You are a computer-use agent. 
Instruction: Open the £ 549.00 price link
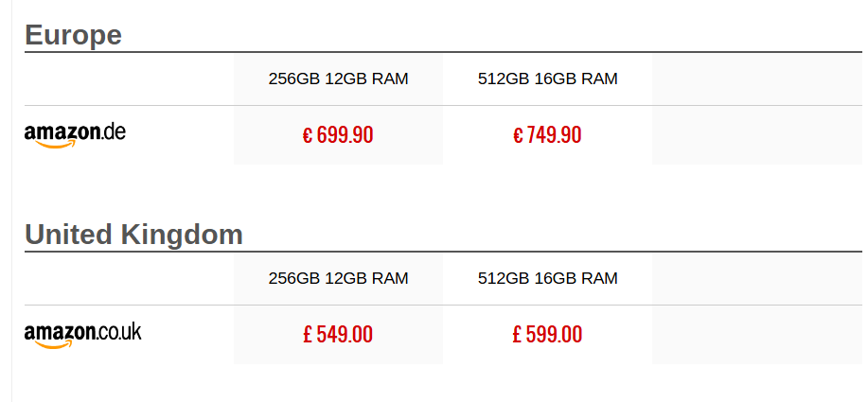pyautogui.click(x=338, y=335)
